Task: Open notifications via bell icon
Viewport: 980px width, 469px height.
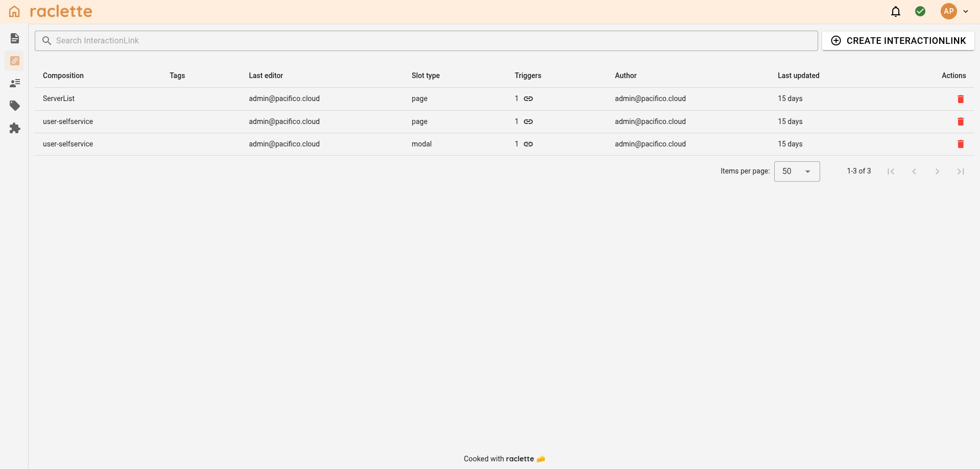Action: click(896, 11)
